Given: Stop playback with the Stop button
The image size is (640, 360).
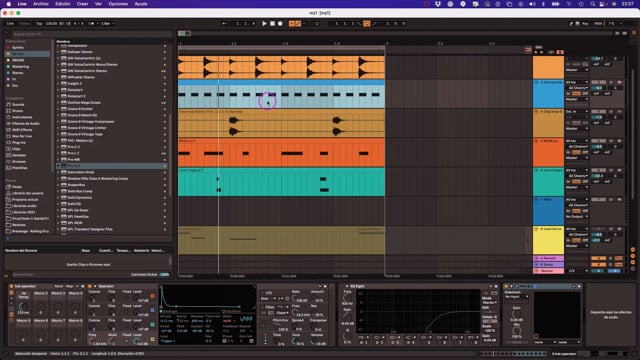Looking at the screenshot, I should pos(272,24).
